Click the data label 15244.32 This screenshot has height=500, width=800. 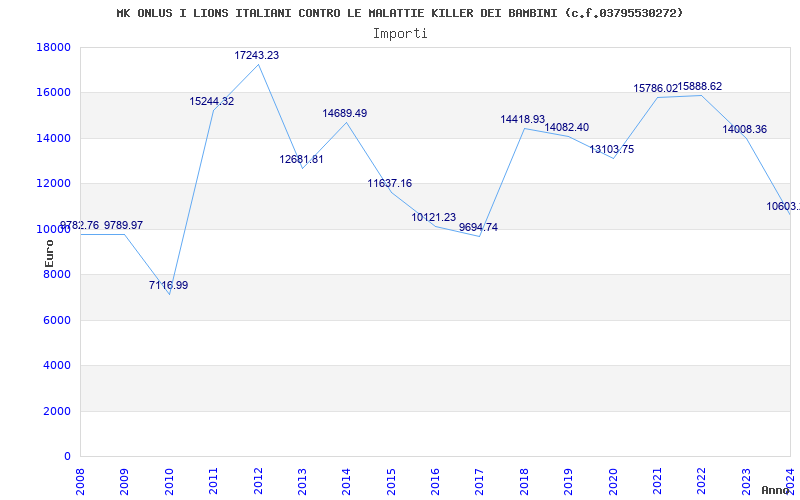212,102
